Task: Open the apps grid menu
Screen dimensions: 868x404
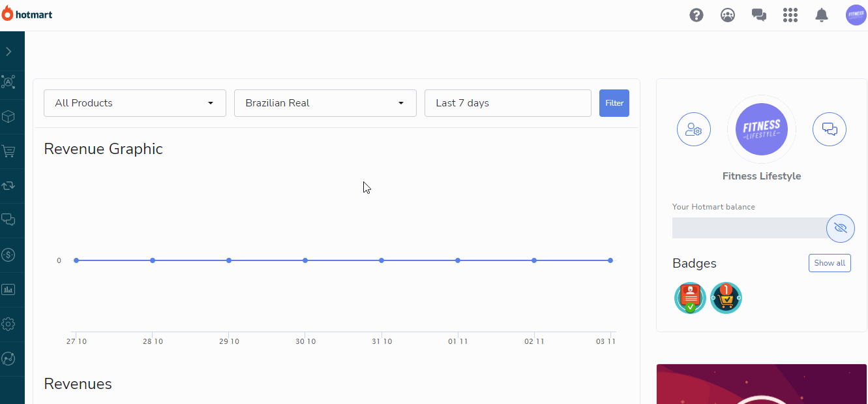Action: tap(790, 15)
